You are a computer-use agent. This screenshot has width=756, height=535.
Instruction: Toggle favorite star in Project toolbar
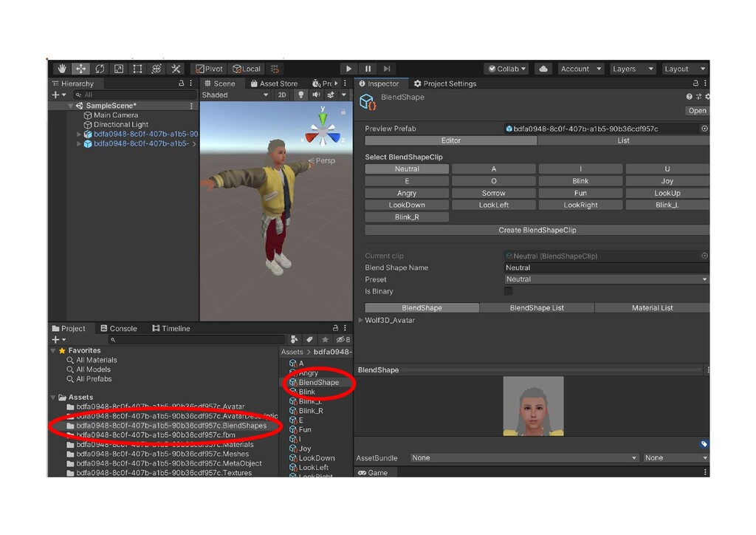(325, 340)
